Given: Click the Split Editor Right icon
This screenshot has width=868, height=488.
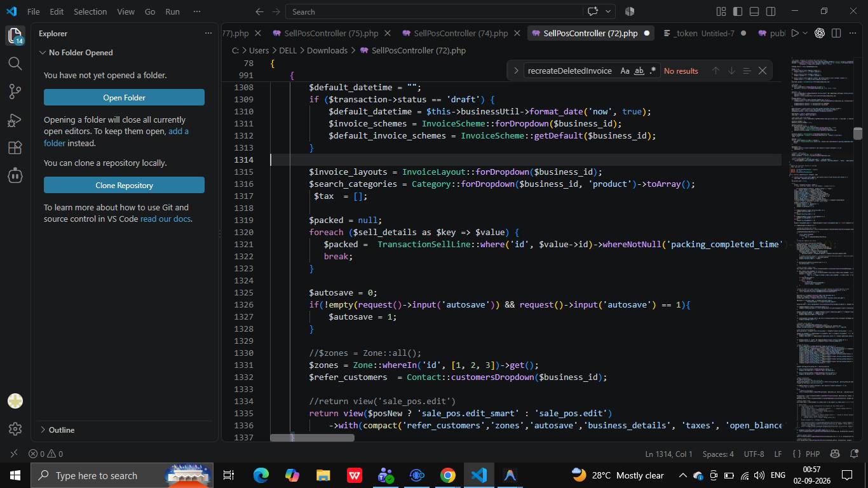Looking at the screenshot, I should 836,33.
